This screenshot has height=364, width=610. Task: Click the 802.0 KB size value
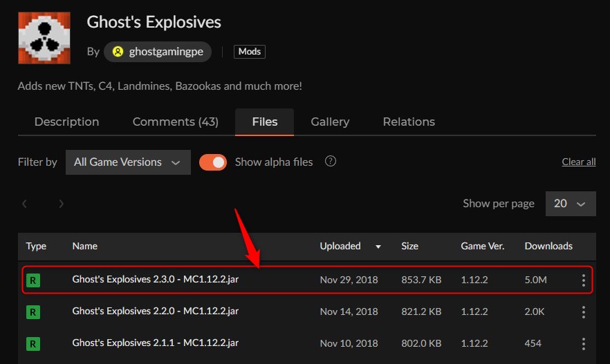(421, 343)
